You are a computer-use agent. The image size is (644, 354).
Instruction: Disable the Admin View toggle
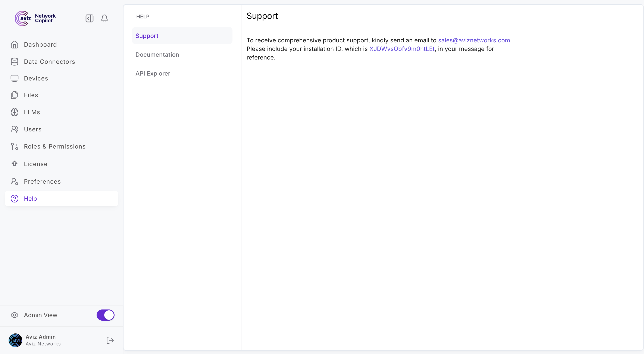105,315
